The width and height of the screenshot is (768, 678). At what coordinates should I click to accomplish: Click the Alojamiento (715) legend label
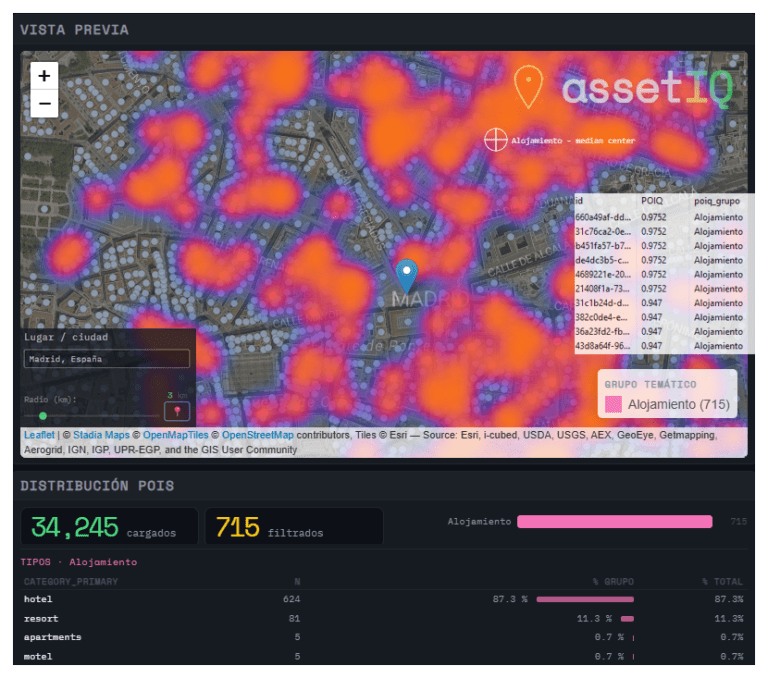[679, 404]
